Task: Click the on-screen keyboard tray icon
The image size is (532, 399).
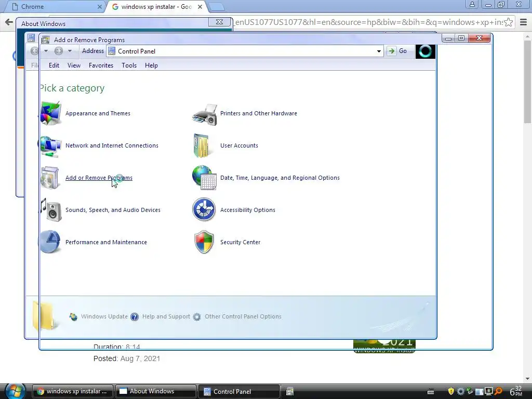Action: tap(431, 392)
